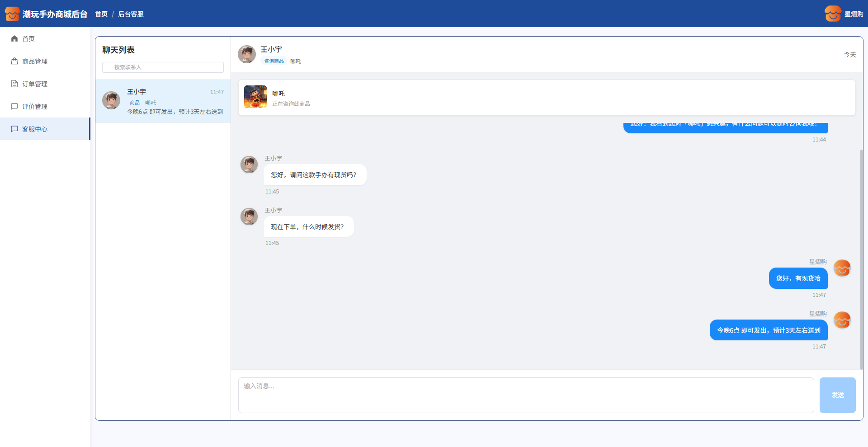This screenshot has width=868, height=447.
Task: Click 王小宇's avatar in chat header
Action: click(247, 54)
